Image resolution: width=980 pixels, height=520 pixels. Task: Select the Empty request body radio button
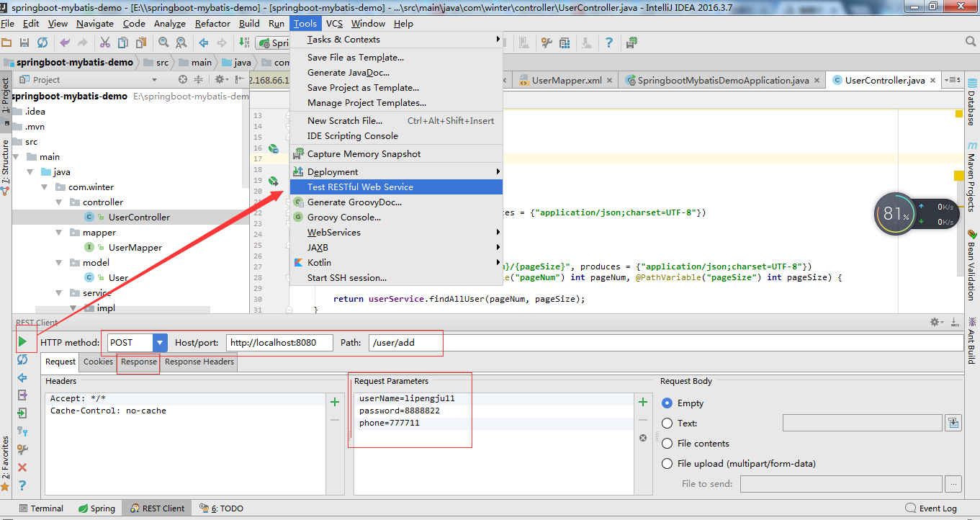point(667,403)
